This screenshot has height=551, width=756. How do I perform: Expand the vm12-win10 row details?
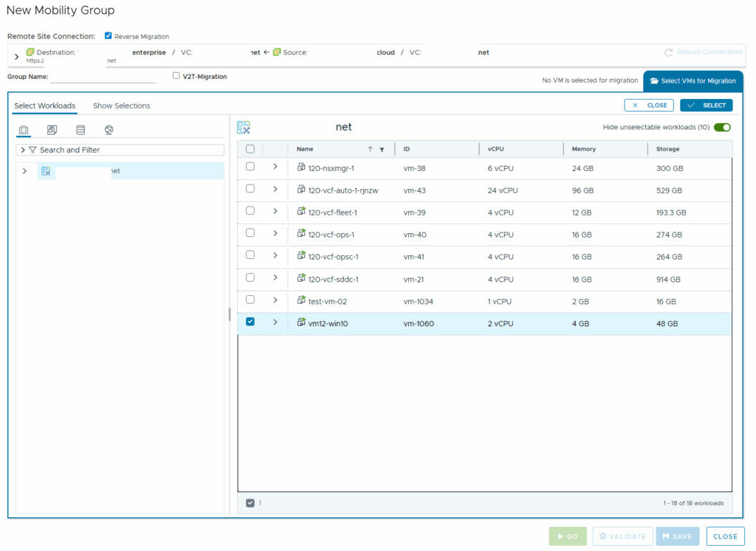pyautogui.click(x=275, y=322)
